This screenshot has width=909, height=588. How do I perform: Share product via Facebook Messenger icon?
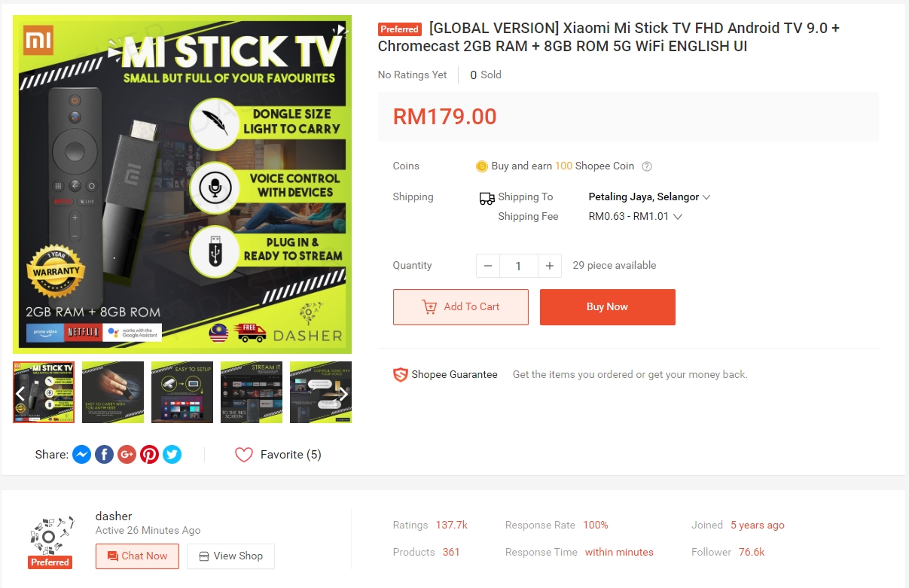(82, 455)
